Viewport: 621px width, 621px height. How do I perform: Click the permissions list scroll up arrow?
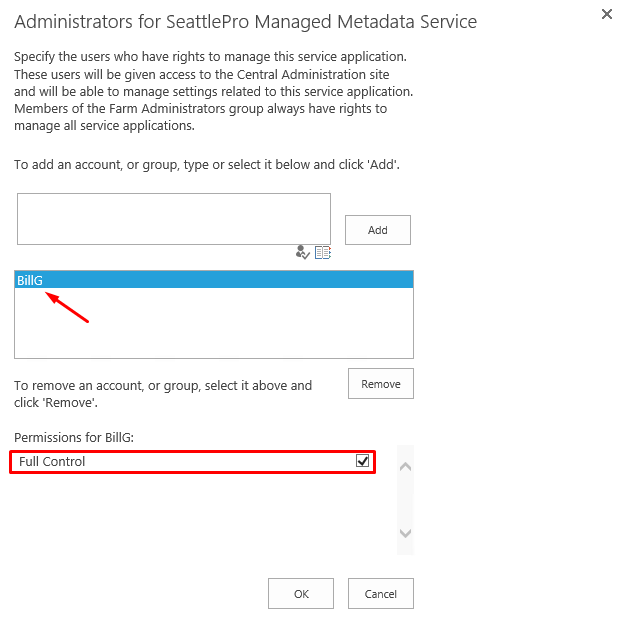[405, 467]
